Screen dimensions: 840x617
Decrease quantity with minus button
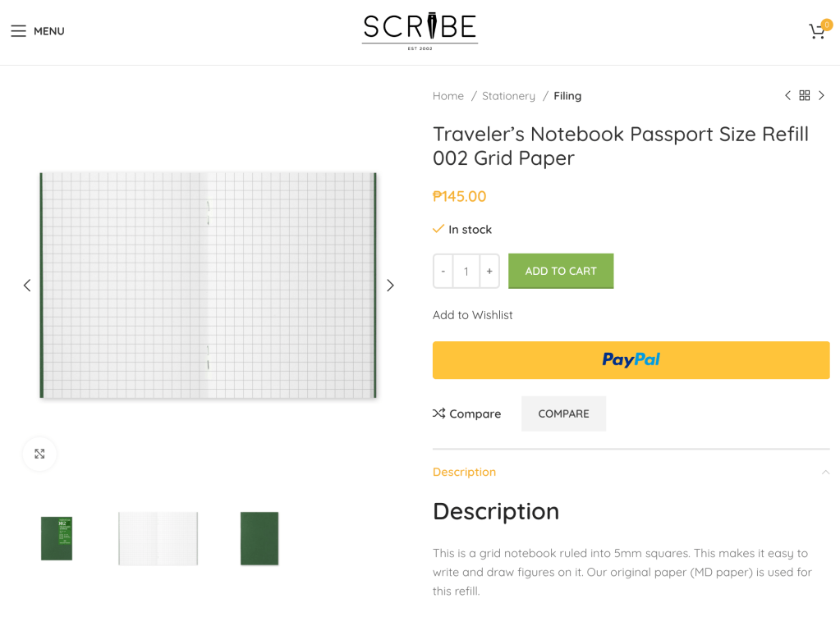(443, 272)
